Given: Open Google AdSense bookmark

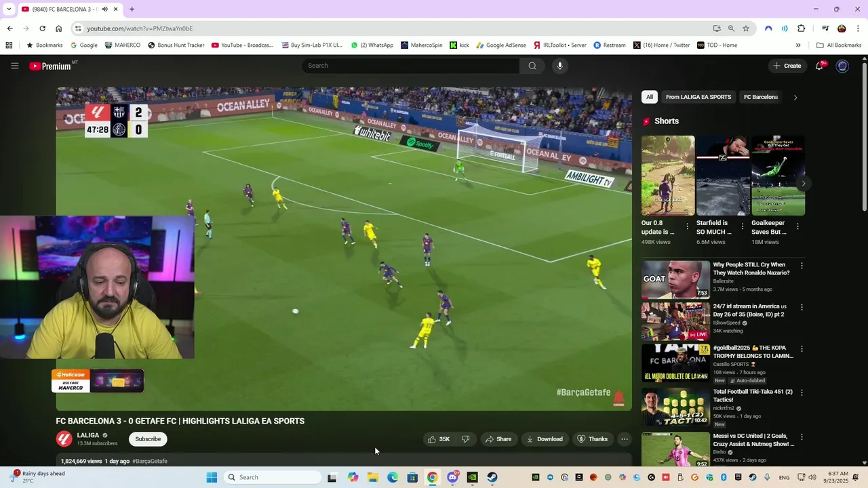Looking at the screenshot, I should pyautogui.click(x=501, y=45).
